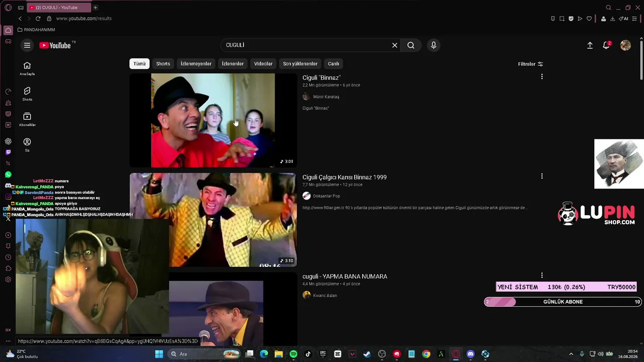644x362 pixels.
Task: Open a new browser tab
Action: coord(95,8)
